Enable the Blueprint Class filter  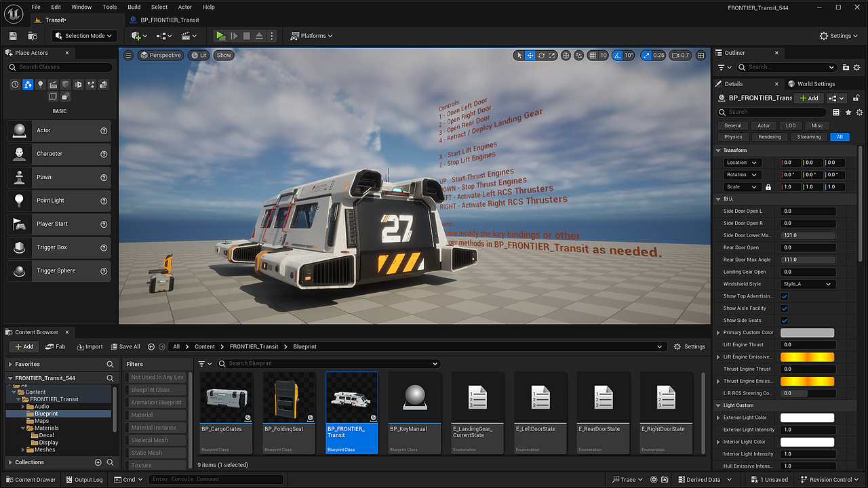pyautogui.click(x=157, y=390)
